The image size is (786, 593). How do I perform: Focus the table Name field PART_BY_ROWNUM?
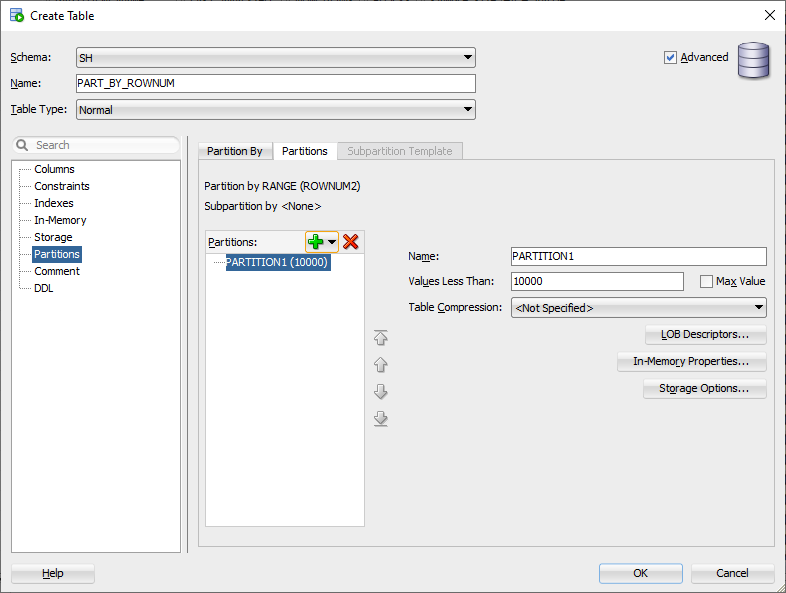point(276,83)
